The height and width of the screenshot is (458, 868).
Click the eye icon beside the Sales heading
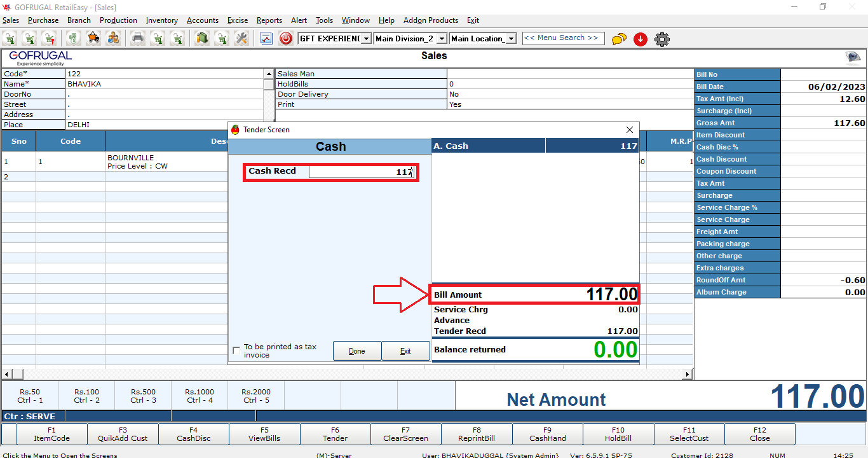(853, 57)
